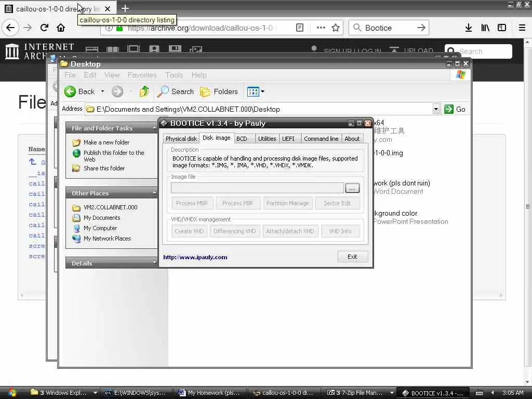Open page actions three-dot menu
This screenshot has width=532, height=399.
coord(321,28)
